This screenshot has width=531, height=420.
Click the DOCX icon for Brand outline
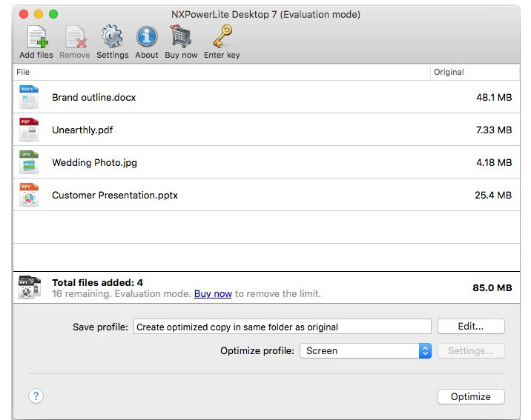tap(29, 97)
